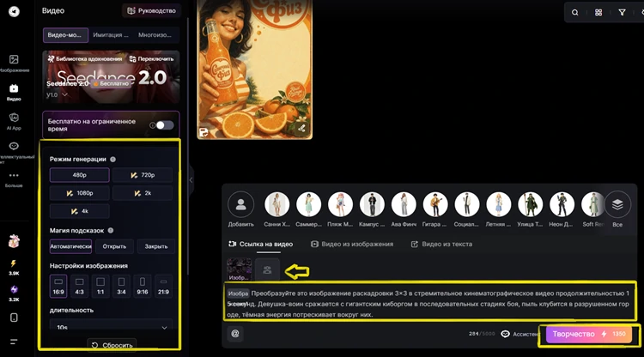This screenshot has width=644, height=357.
Task: Switch to the Видео-мо... tab
Action: point(66,35)
